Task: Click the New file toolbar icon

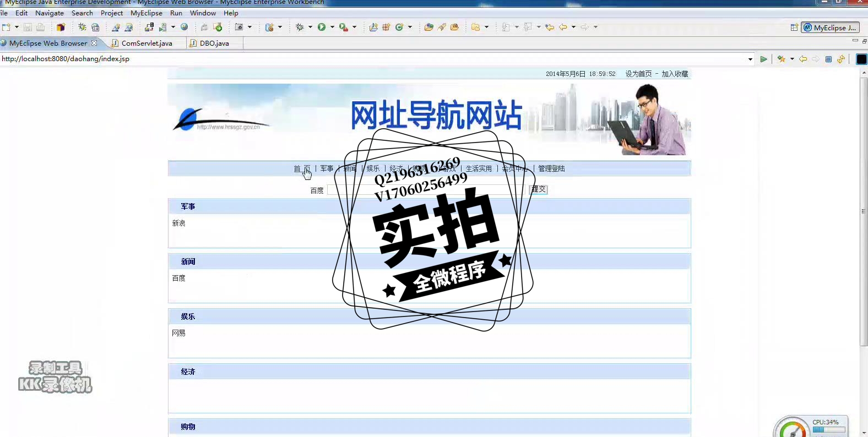Action: [6, 27]
